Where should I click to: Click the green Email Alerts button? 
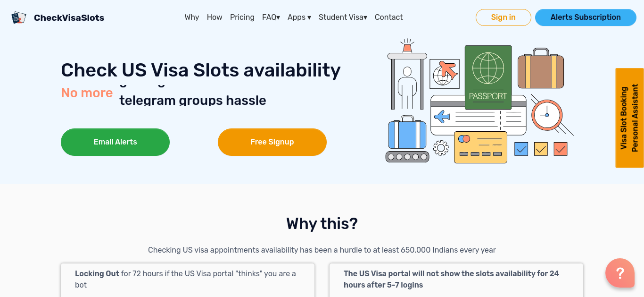point(115,142)
